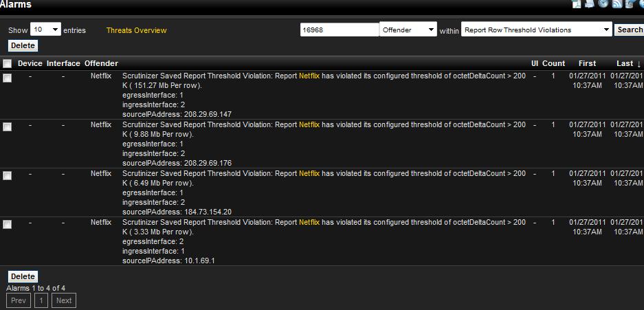Open the Threats Overview link
The image size is (644, 310).
tap(136, 30)
